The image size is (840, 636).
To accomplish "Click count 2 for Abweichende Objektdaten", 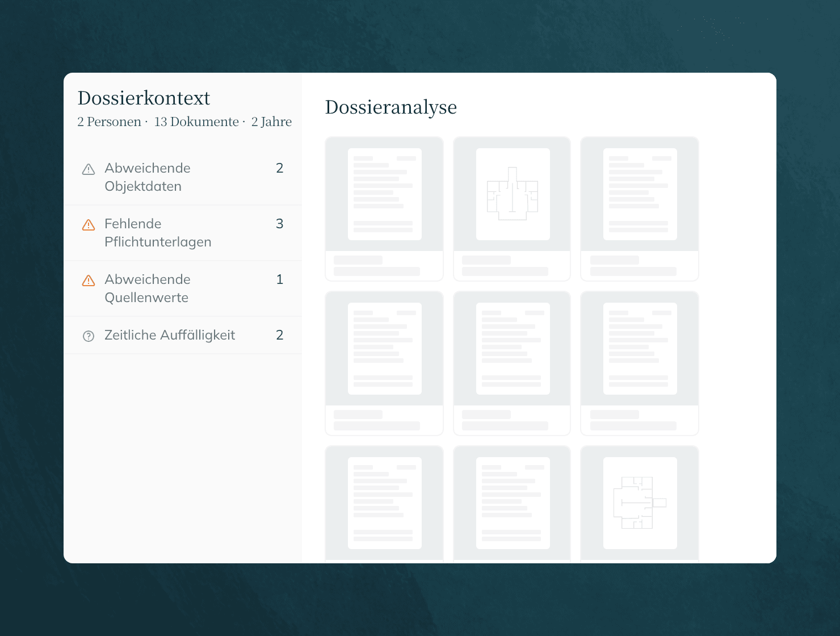I will pyautogui.click(x=280, y=168).
